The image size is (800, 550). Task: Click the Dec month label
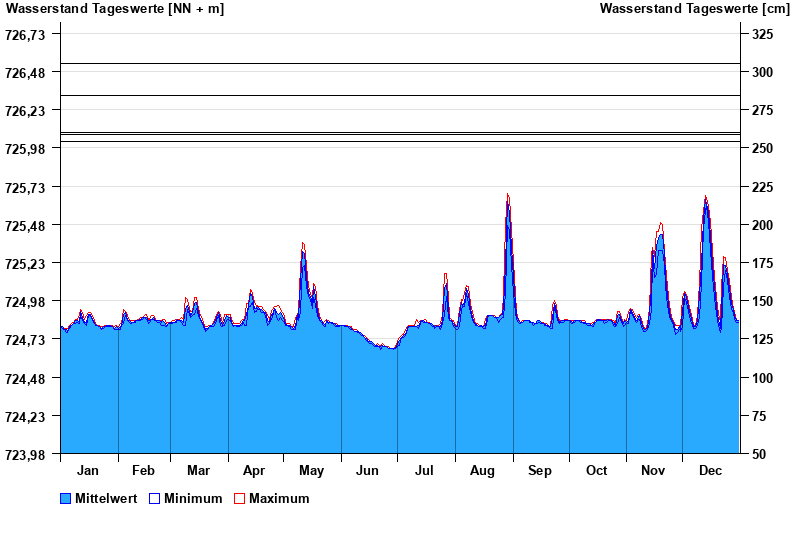(x=710, y=471)
